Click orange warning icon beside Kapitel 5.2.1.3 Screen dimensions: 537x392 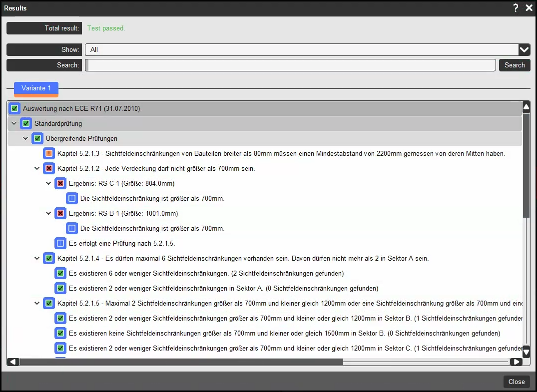(x=49, y=153)
